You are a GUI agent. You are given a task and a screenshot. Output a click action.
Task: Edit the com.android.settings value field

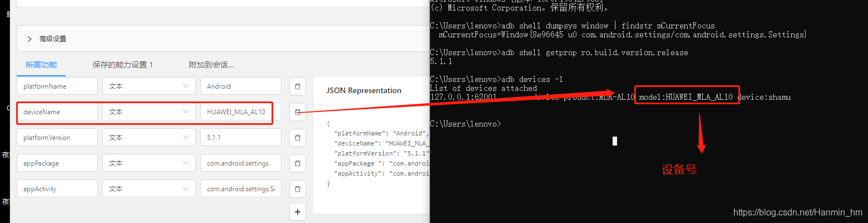[241, 163]
